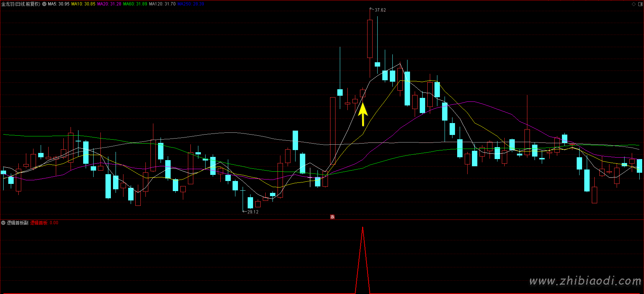This screenshot has height=294, width=644.
Task: Select the yellow MA10 indicator label
Action: 83,4
